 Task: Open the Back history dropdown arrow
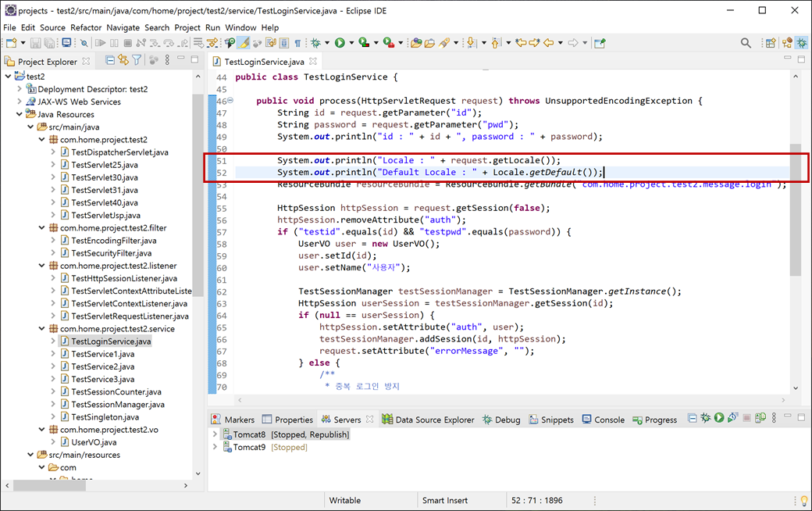pyautogui.click(x=561, y=43)
